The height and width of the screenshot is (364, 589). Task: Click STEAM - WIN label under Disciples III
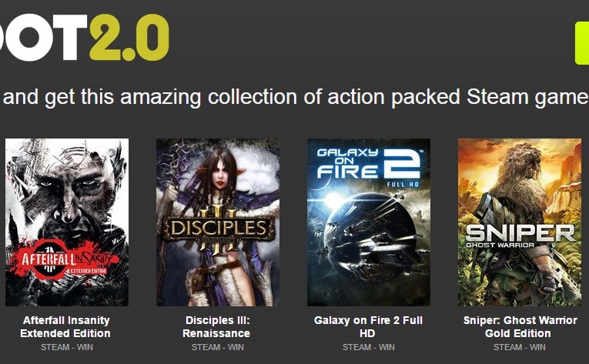click(218, 348)
